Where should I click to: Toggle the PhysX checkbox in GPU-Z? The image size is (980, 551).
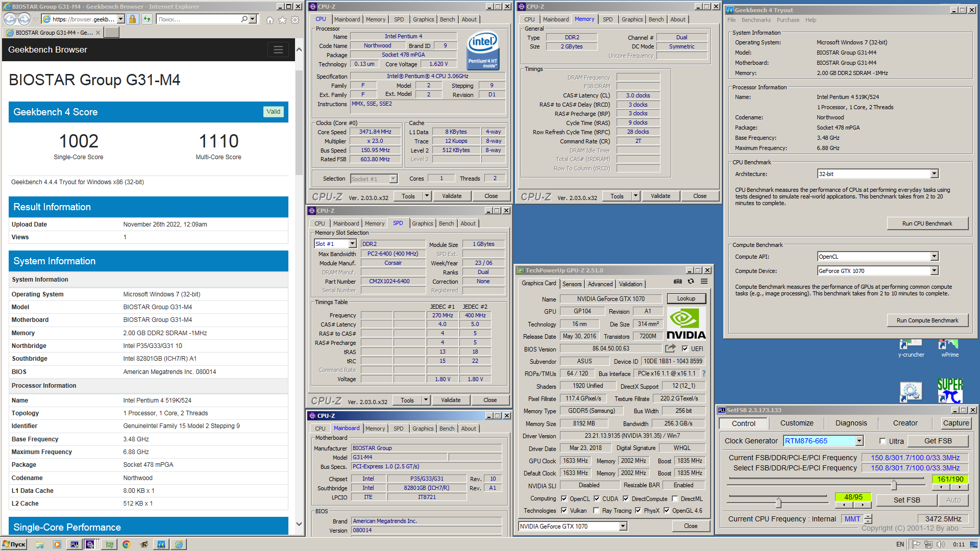point(638,511)
